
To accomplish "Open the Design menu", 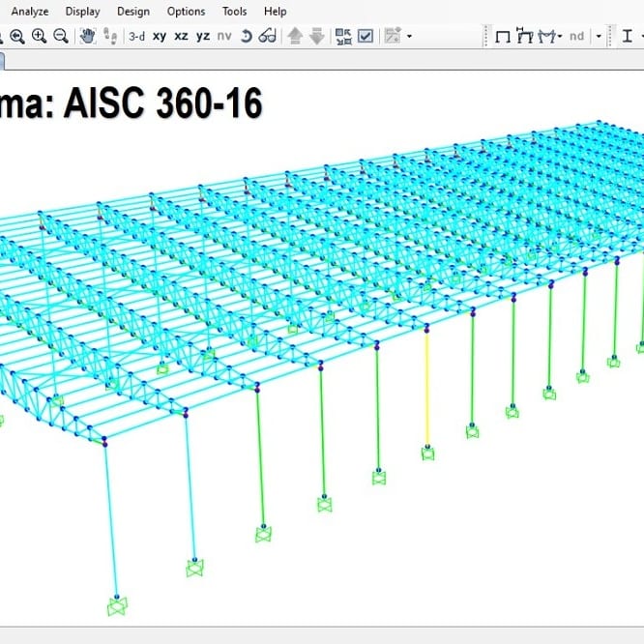I will (133, 12).
